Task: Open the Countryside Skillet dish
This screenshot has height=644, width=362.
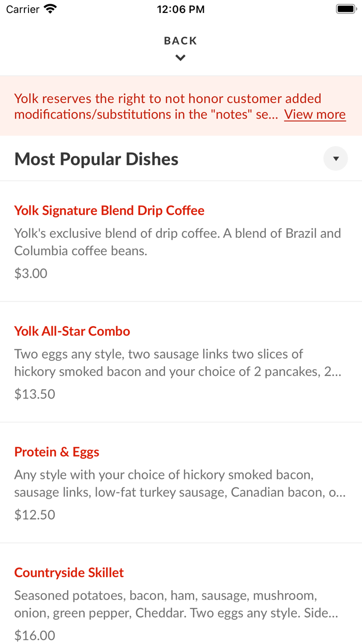Action: [69, 573]
